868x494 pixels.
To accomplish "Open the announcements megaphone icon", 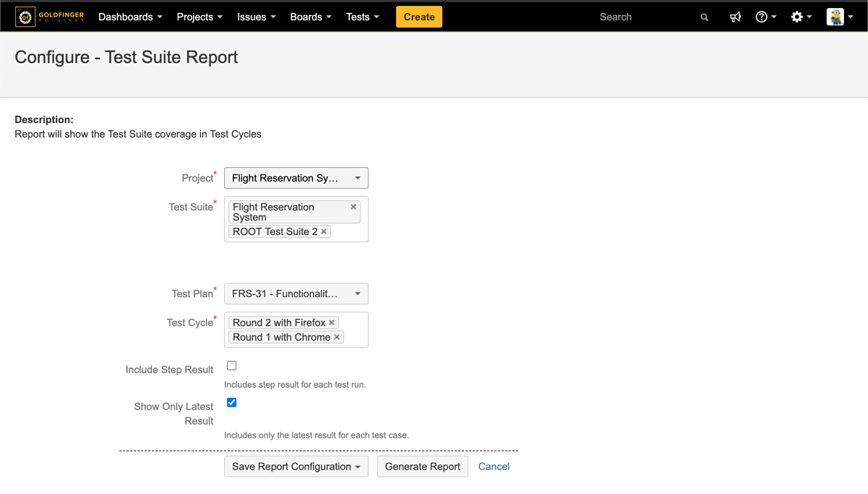I will [735, 17].
